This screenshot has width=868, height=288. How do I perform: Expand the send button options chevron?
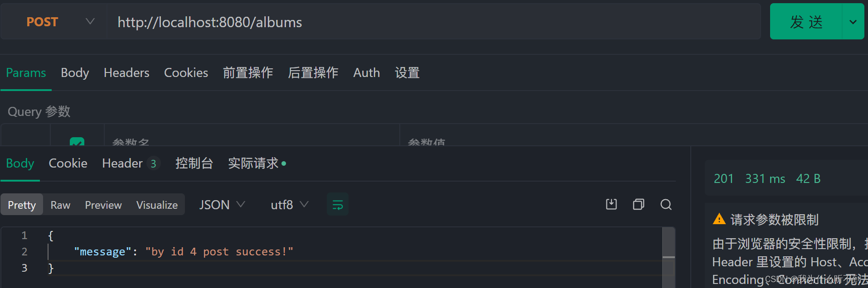pyautogui.click(x=852, y=21)
